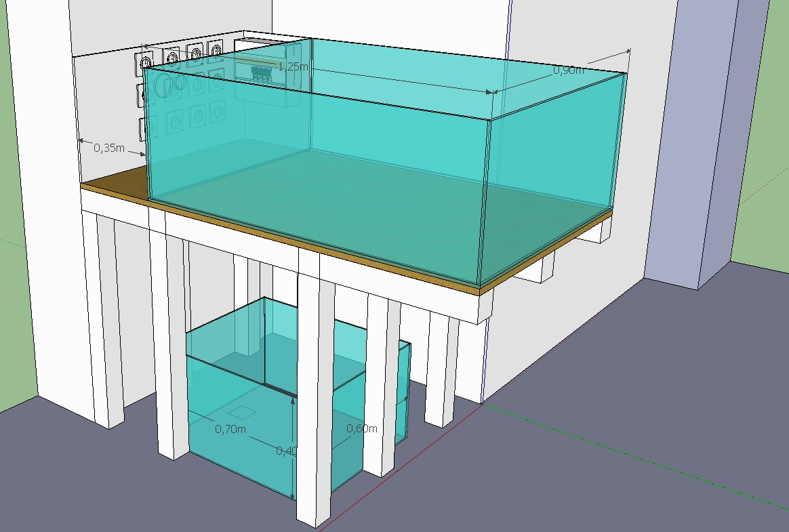Select the 0,70m dimension label
The image size is (789, 532).
point(230,429)
